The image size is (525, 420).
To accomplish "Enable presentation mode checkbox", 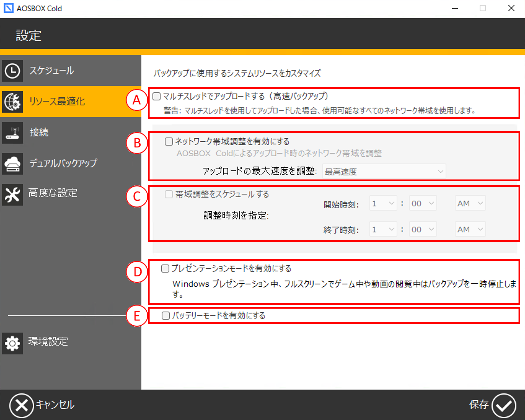I will 165,269.
